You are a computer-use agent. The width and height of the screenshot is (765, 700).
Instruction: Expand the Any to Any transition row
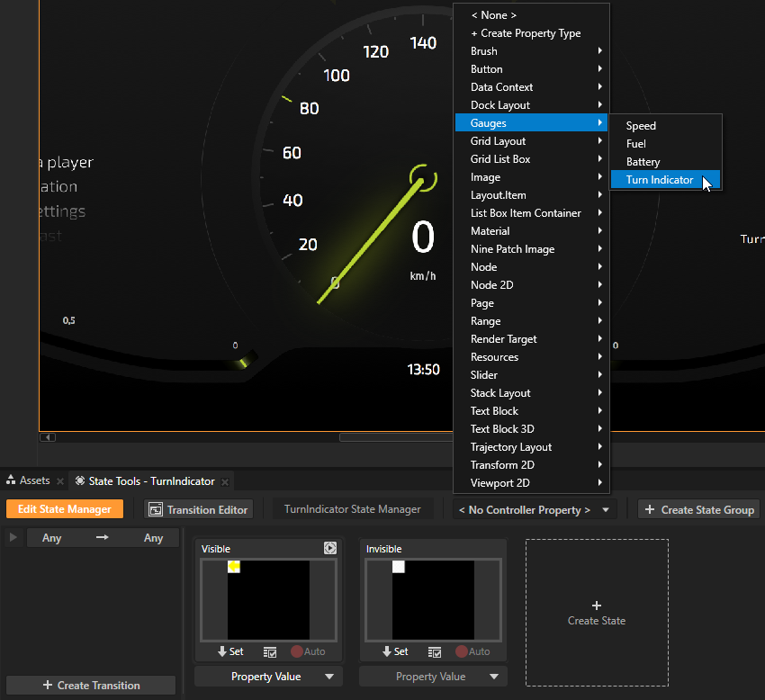[x=13, y=537]
